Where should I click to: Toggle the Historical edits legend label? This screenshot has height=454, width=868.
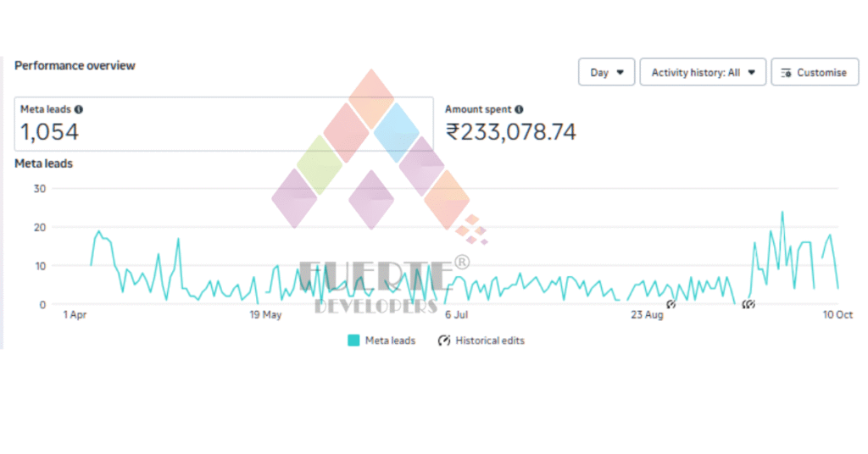[490, 340]
